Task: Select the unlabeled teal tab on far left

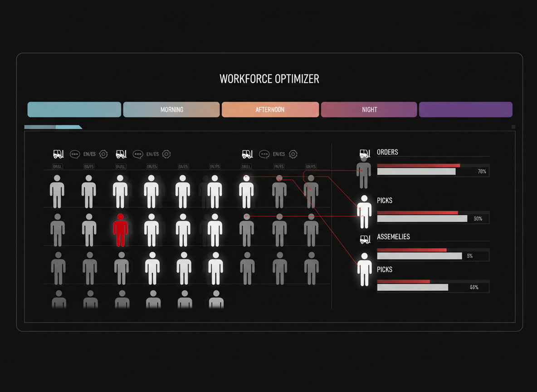Action: [x=74, y=110]
